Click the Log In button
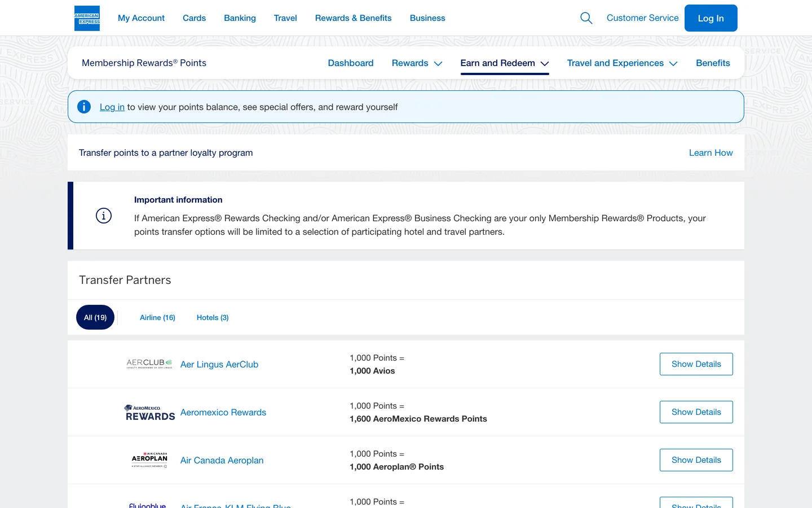 click(x=710, y=18)
